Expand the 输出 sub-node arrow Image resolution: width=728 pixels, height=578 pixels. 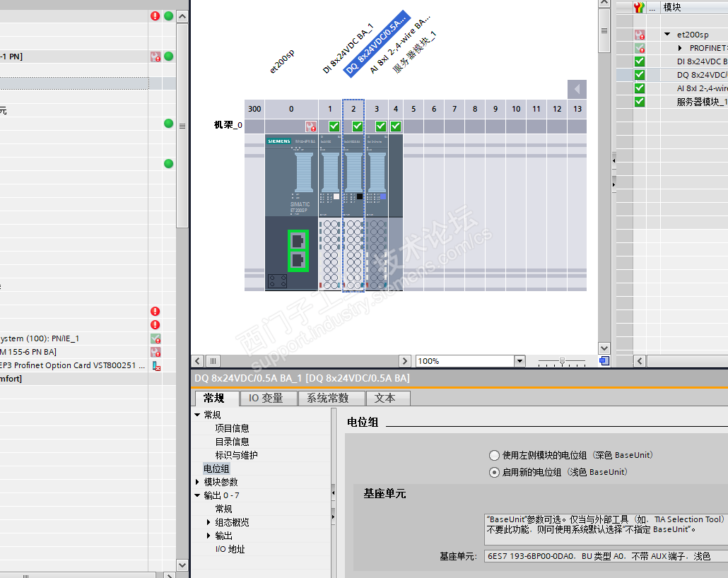click(x=209, y=536)
